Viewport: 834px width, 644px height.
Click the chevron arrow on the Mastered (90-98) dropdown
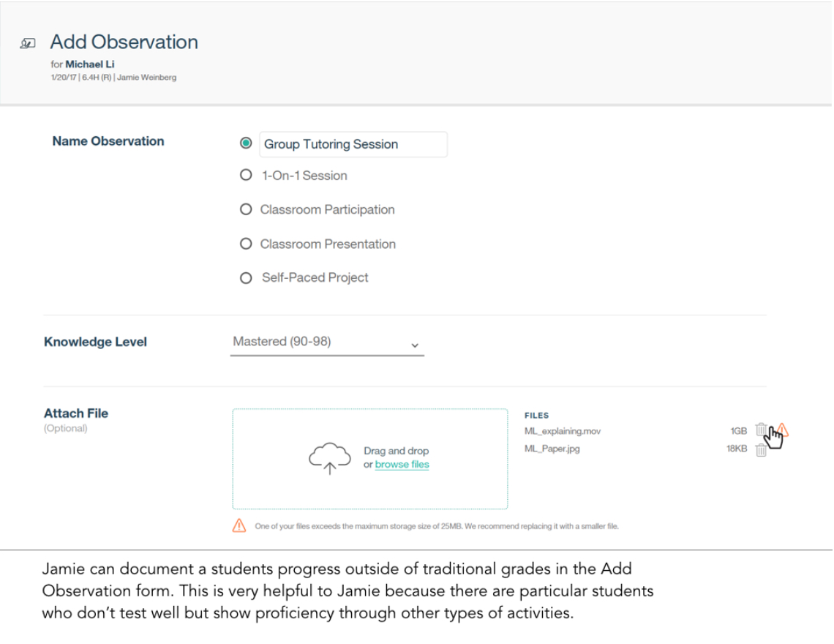coord(415,345)
